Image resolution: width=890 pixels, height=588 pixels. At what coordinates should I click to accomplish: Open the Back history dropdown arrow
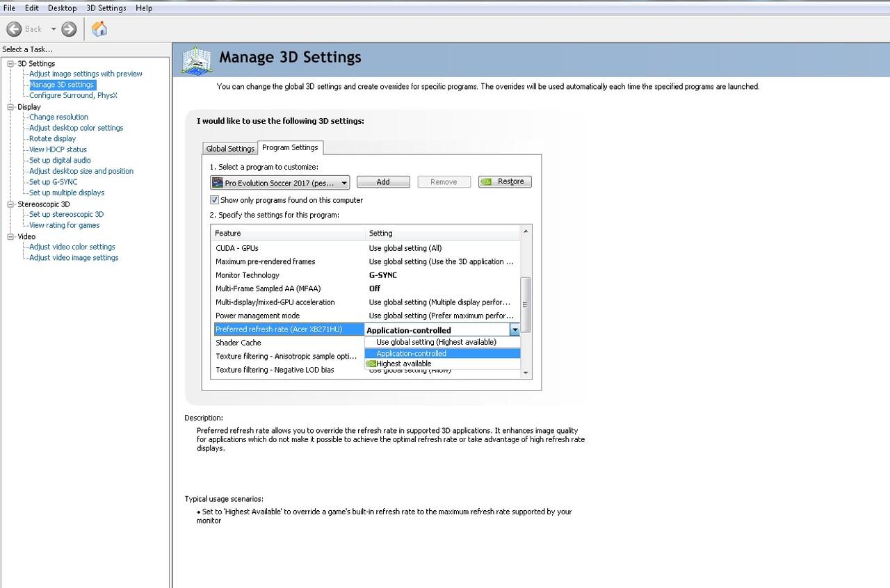point(54,29)
